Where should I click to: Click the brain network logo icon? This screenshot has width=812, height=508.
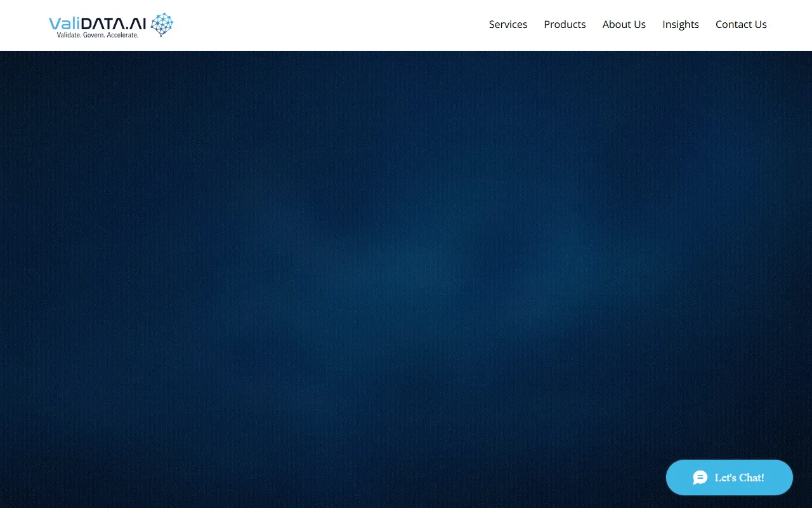pyautogui.click(x=162, y=24)
